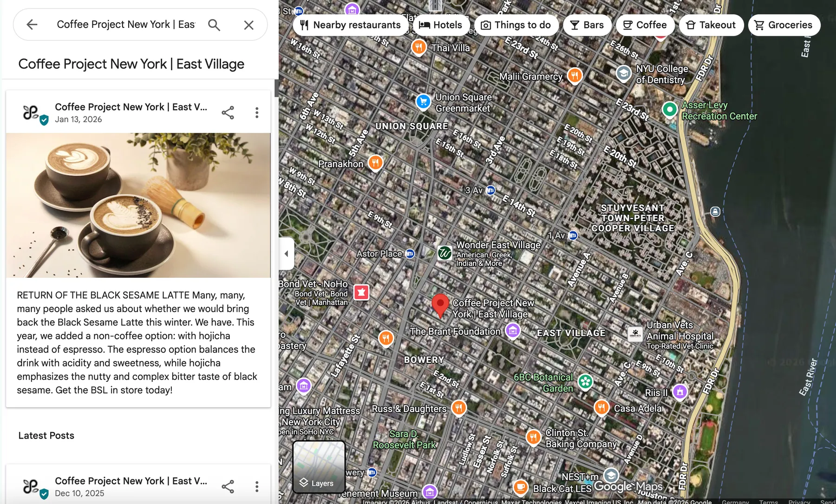The image size is (836, 504).
Task: Select the Astor Place subway station marker
Action: click(410, 254)
